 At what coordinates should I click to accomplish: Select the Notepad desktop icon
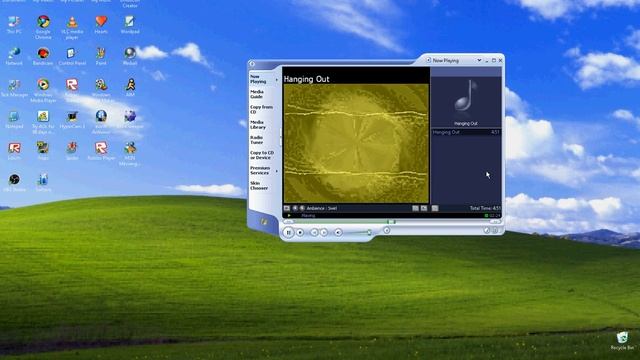point(14,120)
